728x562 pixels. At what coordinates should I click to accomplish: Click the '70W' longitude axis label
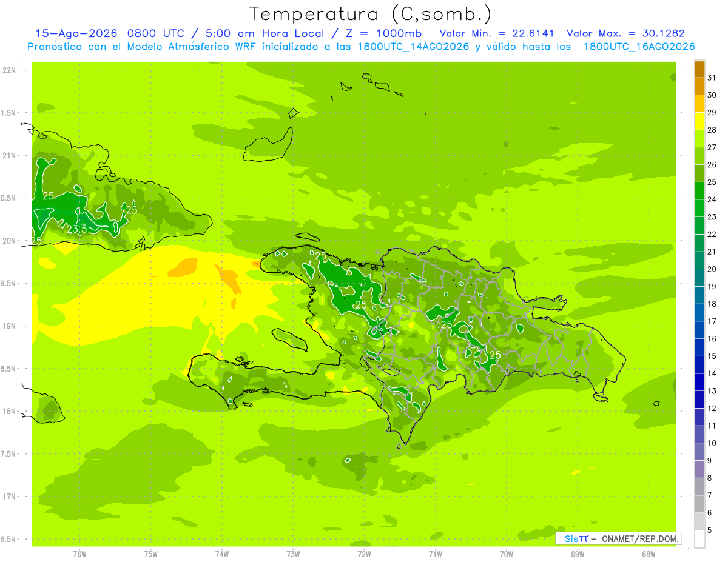tap(506, 554)
